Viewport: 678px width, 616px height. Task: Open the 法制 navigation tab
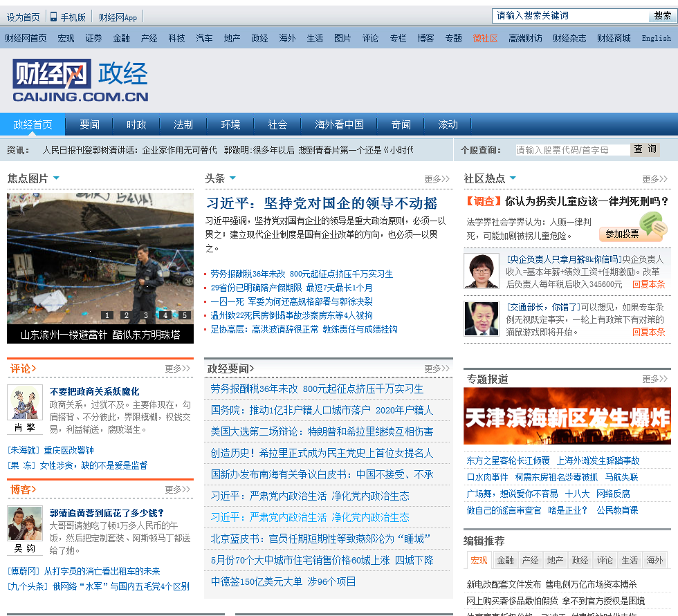tap(183, 125)
